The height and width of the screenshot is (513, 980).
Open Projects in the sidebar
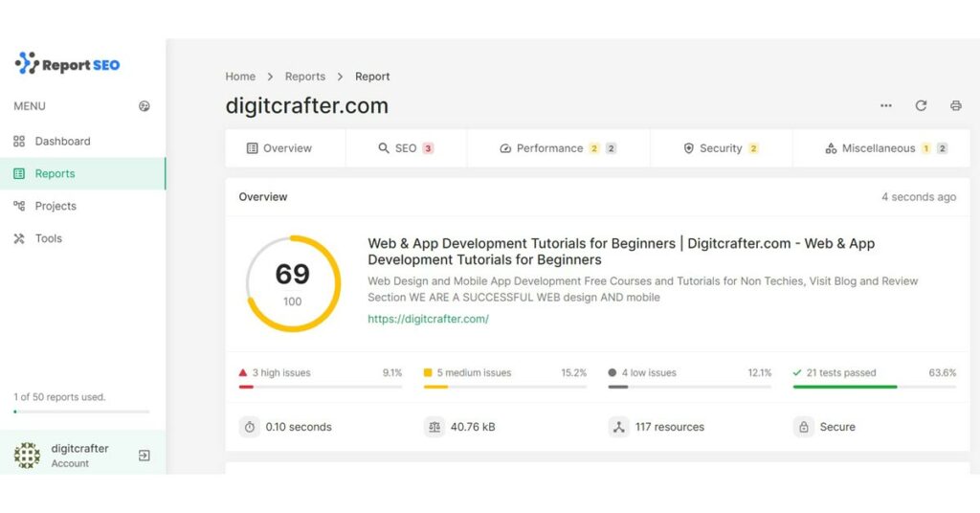[82, 206]
